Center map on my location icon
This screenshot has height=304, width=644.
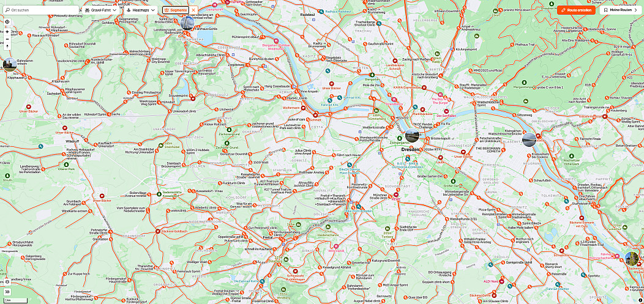7,22
